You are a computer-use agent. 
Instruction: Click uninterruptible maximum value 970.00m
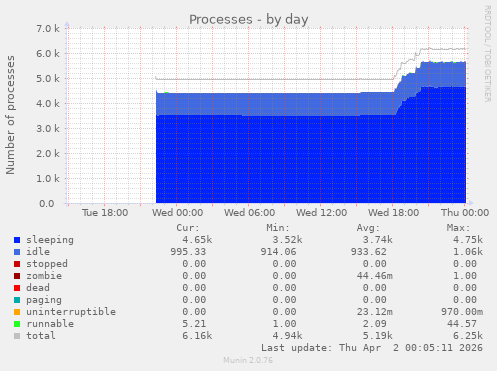[x=462, y=312]
